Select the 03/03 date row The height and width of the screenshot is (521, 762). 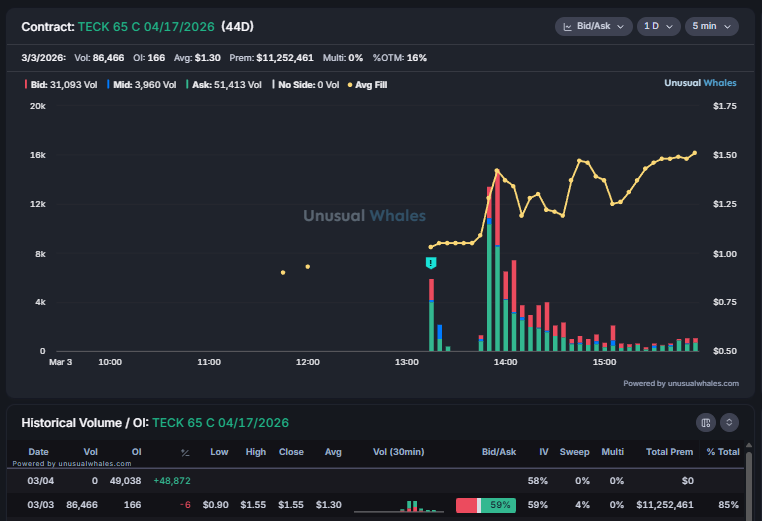[x=375, y=505]
